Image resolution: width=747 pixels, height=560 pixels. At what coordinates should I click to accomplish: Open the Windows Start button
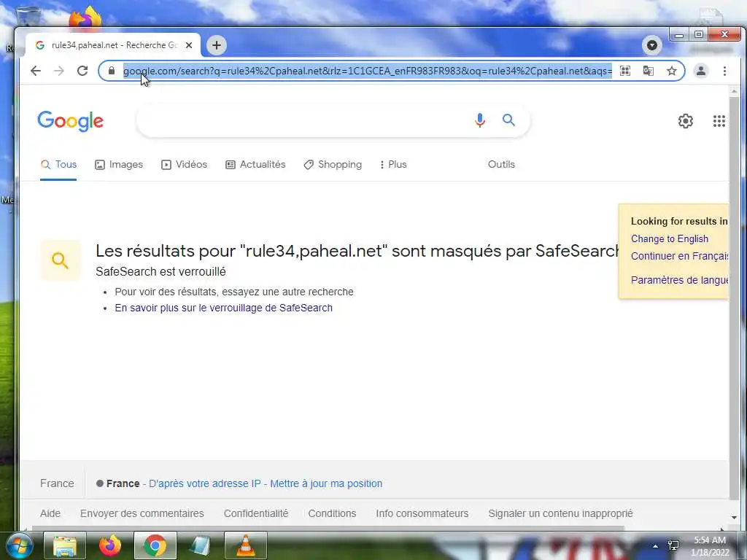pyautogui.click(x=18, y=545)
